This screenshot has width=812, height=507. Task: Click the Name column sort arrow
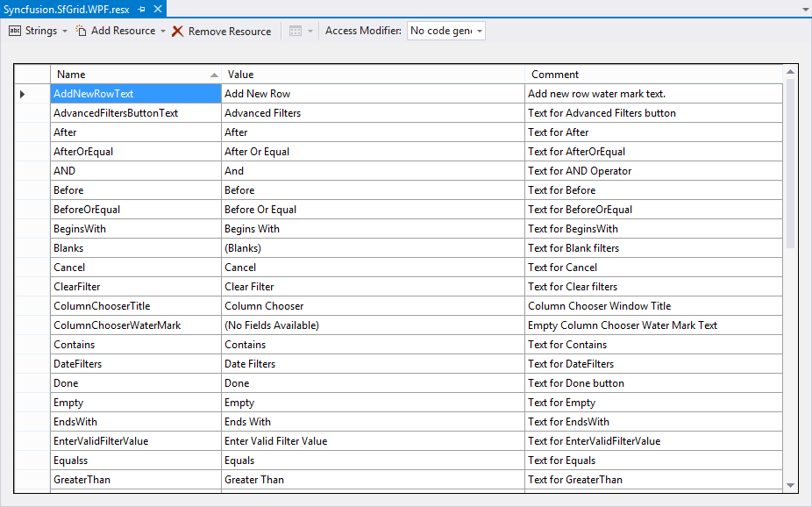click(x=214, y=75)
